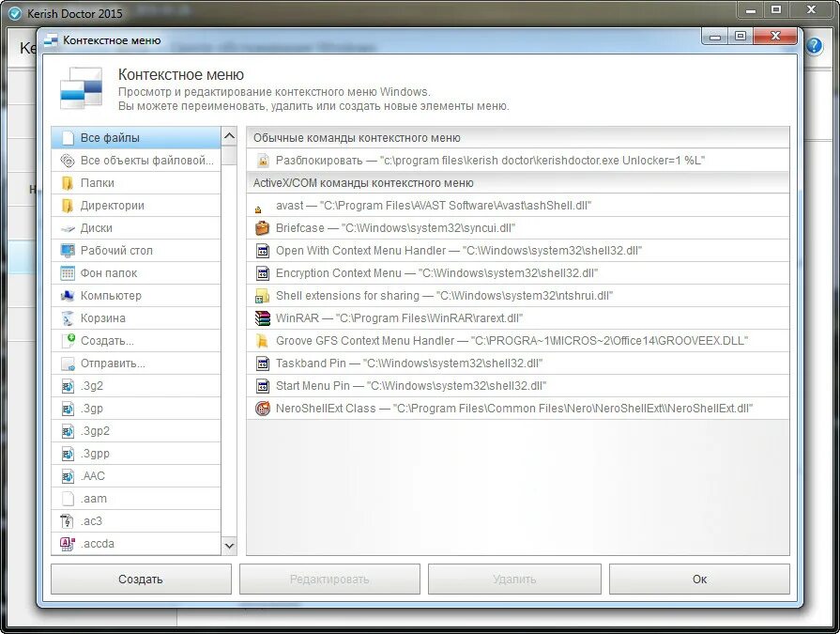
Task: Click the folder icon next to Папки
Action: [x=68, y=183]
